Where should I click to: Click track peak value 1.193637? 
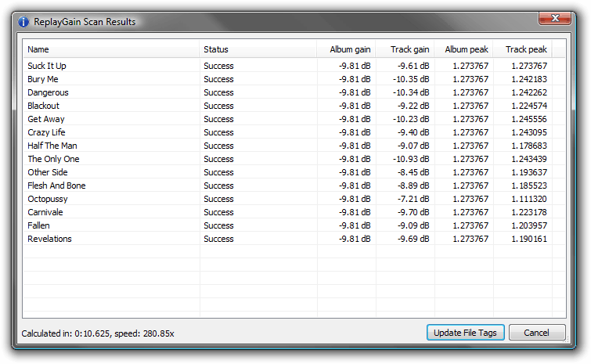529,172
